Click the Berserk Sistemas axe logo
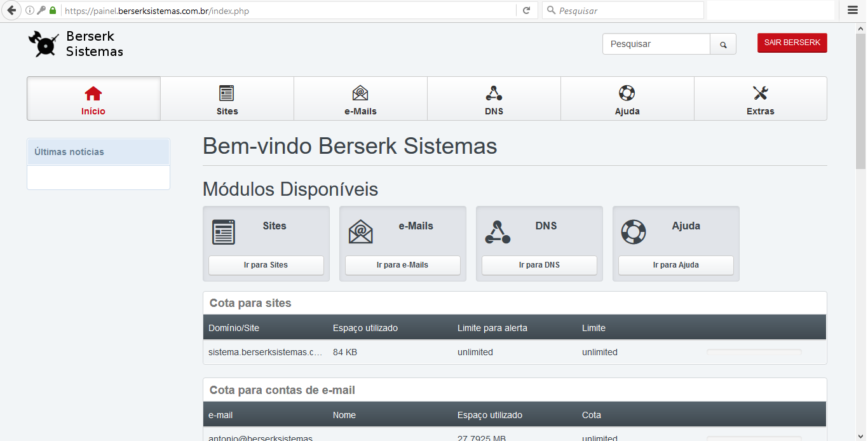The image size is (868, 441). 43,44
